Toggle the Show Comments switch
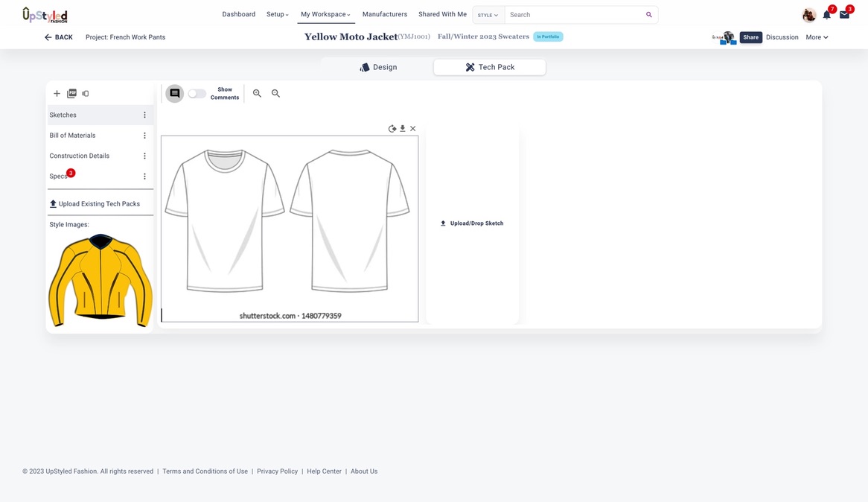Screen dimensions: 868x502 click(197, 94)
